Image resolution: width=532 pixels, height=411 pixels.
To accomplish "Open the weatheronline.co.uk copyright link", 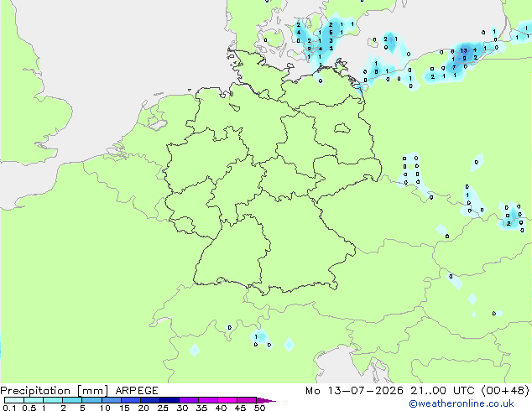I will 462,403.
